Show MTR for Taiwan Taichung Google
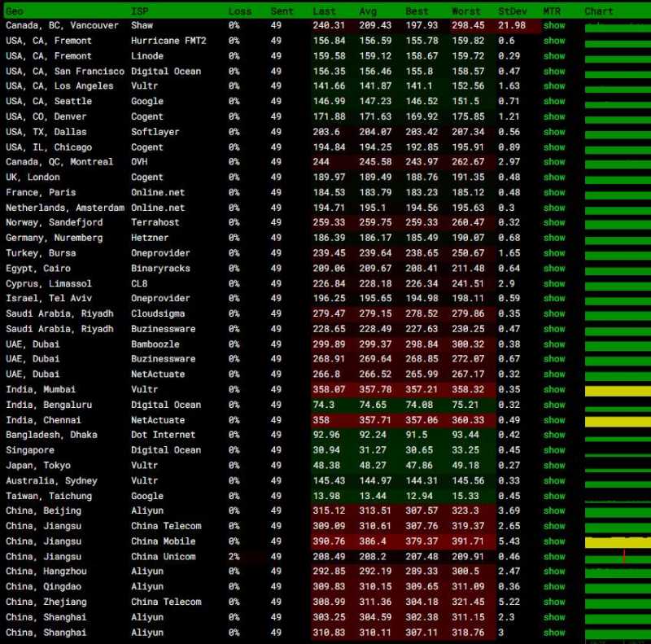This screenshot has width=651, height=644. point(554,496)
